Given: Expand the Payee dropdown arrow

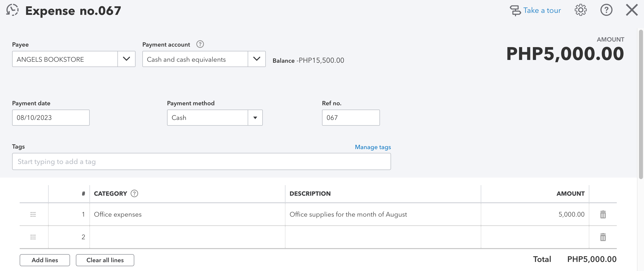Looking at the screenshot, I should tap(126, 59).
